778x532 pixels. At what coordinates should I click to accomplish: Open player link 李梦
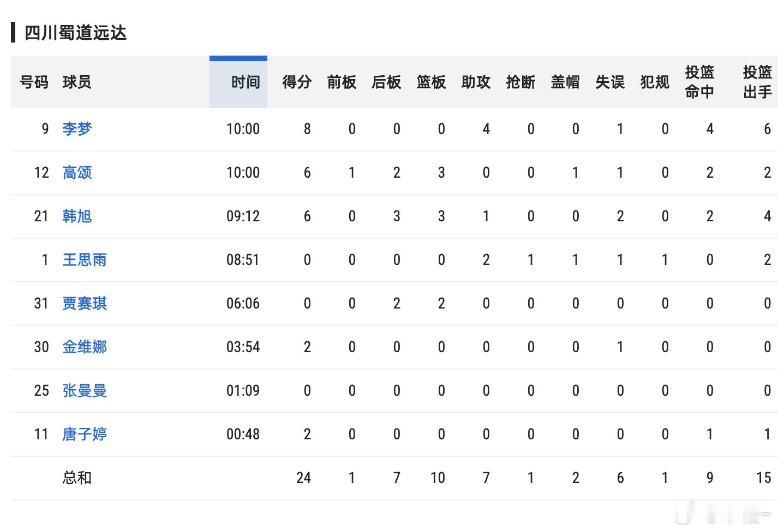[x=77, y=129]
